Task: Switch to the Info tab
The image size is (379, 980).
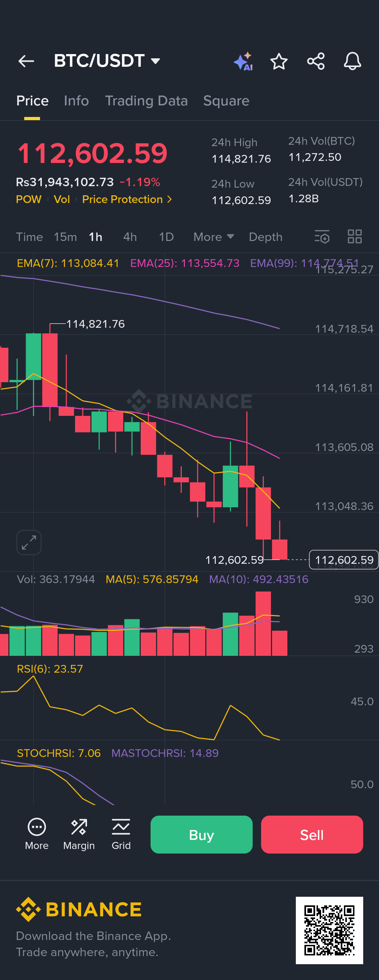Action: (x=77, y=101)
